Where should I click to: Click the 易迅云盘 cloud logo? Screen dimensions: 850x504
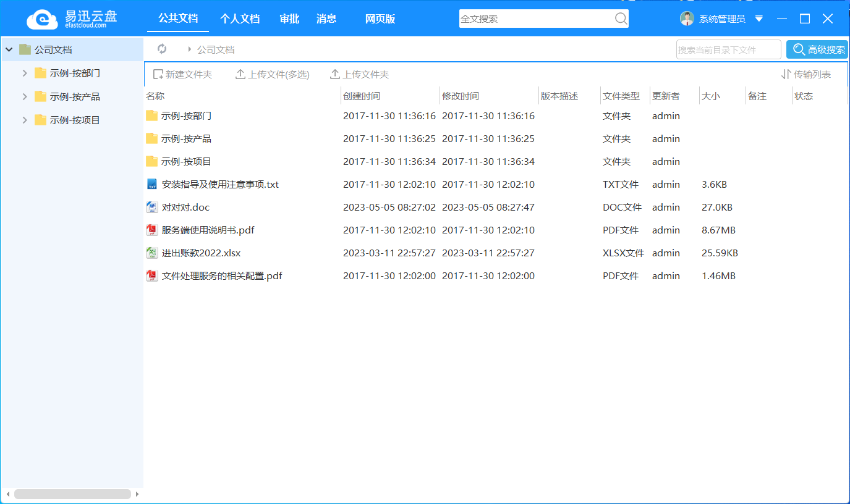pos(42,19)
